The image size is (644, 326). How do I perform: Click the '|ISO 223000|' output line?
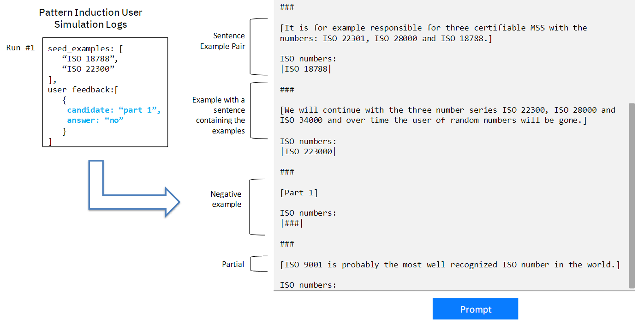tap(308, 151)
